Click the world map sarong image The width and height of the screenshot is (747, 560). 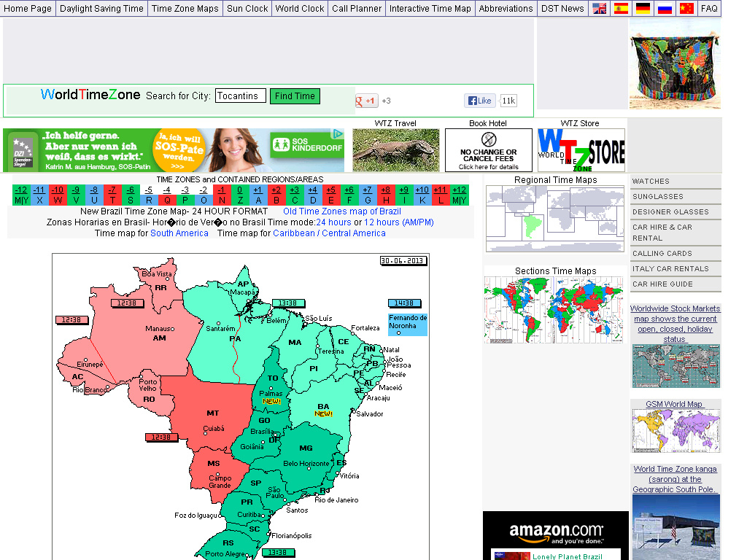(675, 65)
